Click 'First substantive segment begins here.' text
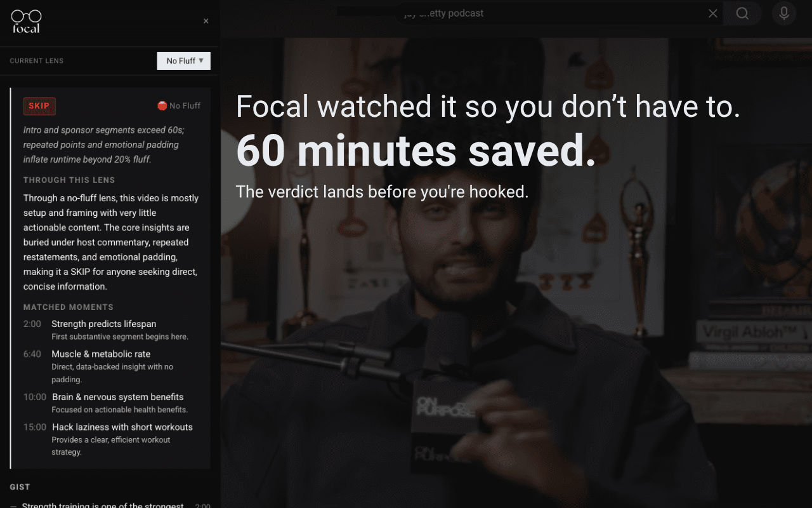Viewport: 812px width, 508px height. click(120, 337)
